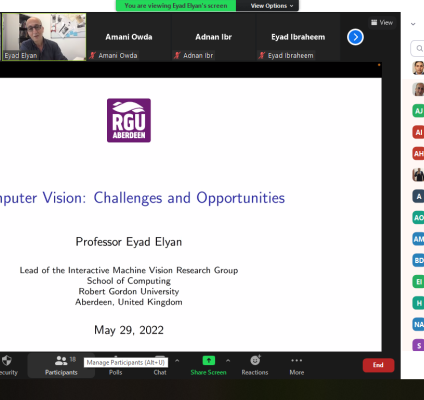This screenshot has height=400, width=424.
Task: Click the search magnifier in participants panel
Action: point(419,49)
